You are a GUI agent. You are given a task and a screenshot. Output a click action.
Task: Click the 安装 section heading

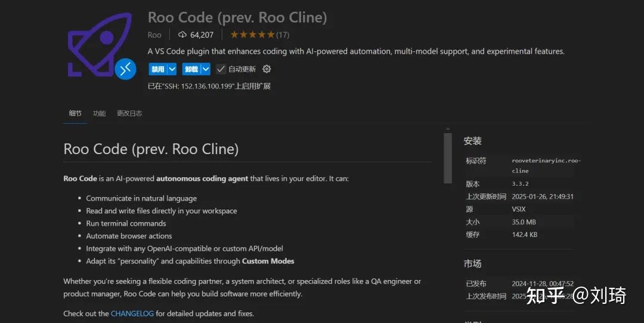(472, 141)
